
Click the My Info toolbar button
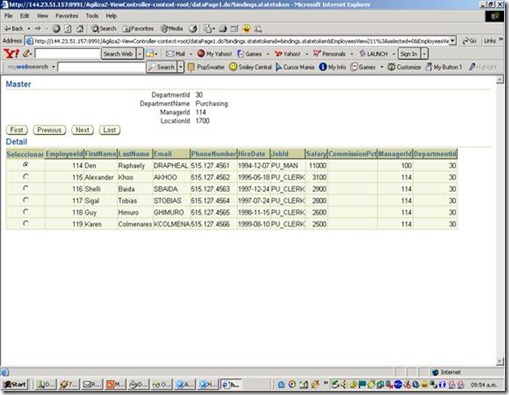pos(332,67)
